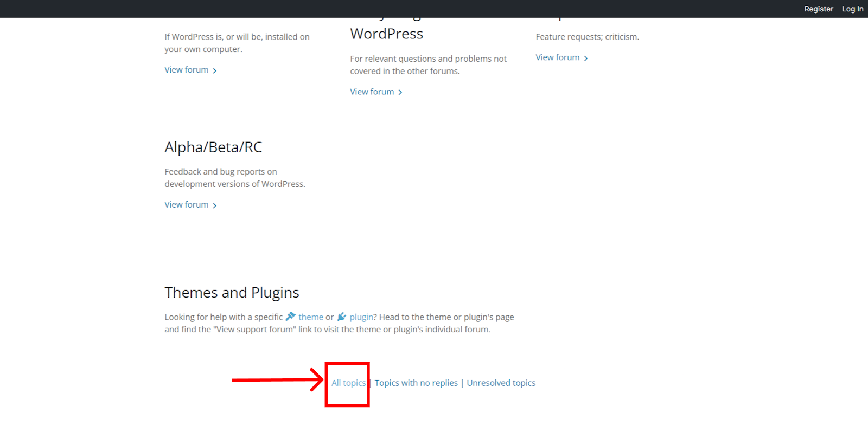Click text 'Feedback and bug reports on'
Screen dimensions: 868x432
[221, 172]
